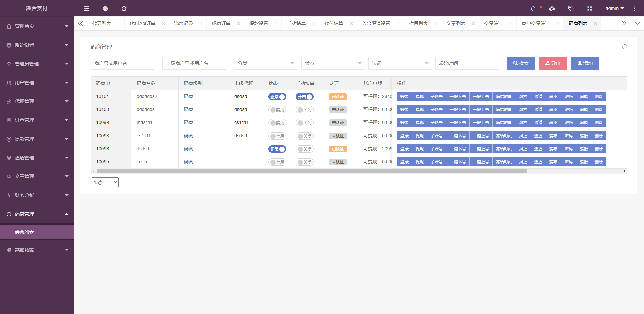Viewport: 644px width, 314px height.
Task: Click right arrow of horizontal table scrollbar
Action: 624,171
